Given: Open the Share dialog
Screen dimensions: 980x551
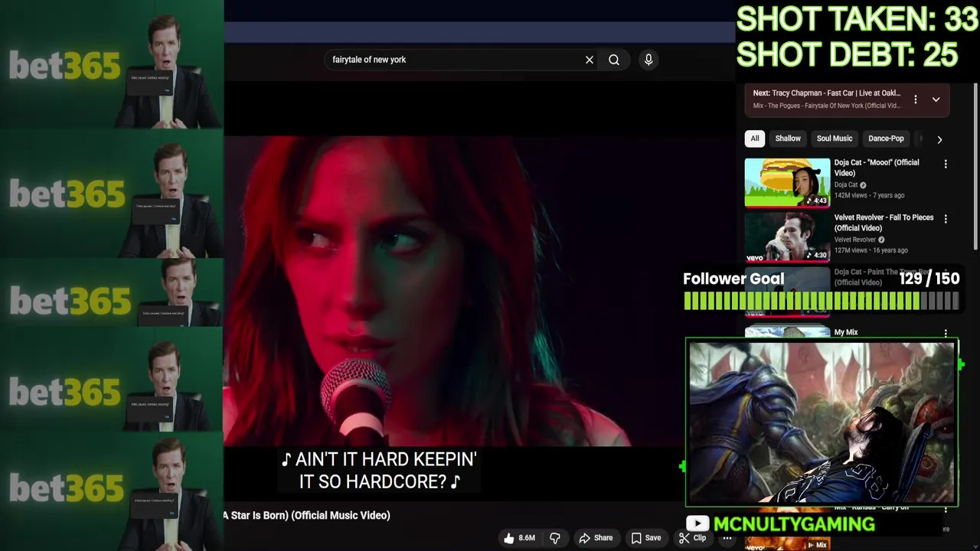Looking at the screenshot, I should coord(596,538).
